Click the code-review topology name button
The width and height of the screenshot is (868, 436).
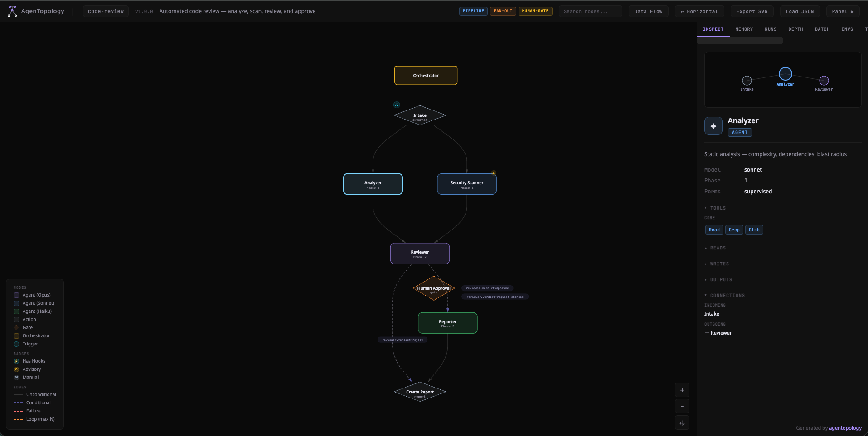(106, 11)
